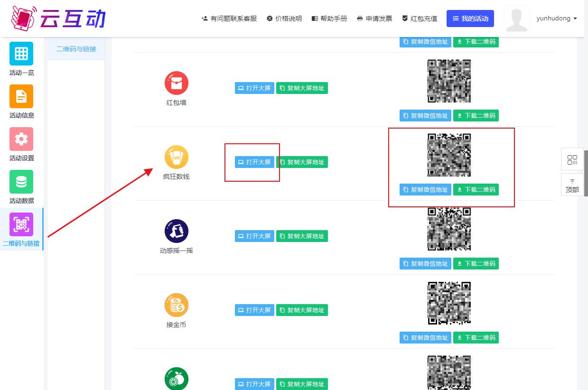
Task: Click the user avatar picture
Action: pyautogui.click(x=516, y=19)
